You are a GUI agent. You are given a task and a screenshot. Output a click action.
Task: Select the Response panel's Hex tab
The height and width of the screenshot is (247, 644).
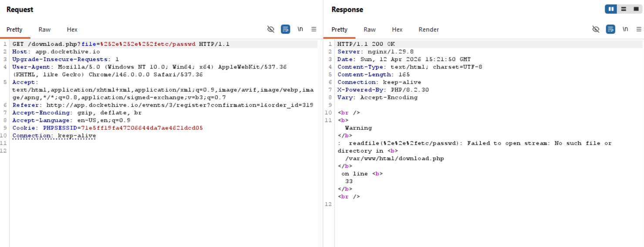click(x=397, y=30)
